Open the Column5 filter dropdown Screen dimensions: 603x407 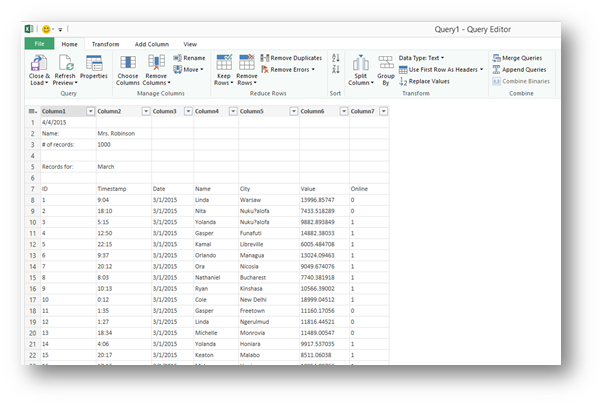click(x=293, y=111)
